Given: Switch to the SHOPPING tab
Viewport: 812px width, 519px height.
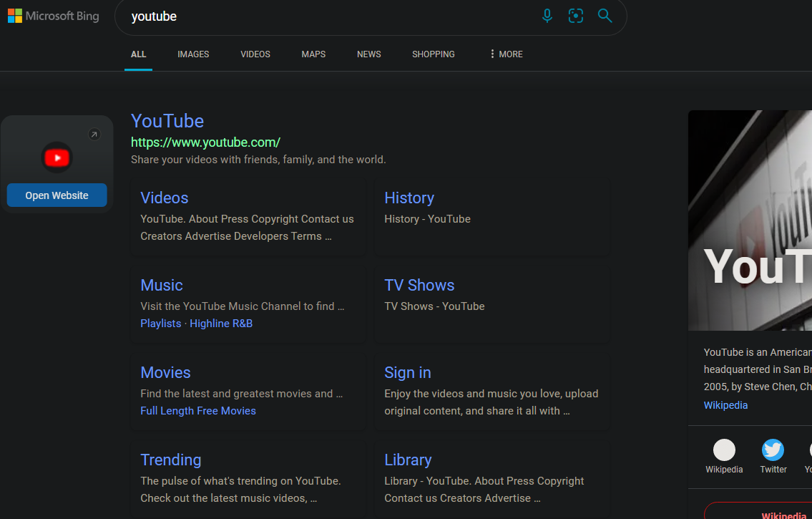Looking at the screenshot, I should (x=434, y=54).
